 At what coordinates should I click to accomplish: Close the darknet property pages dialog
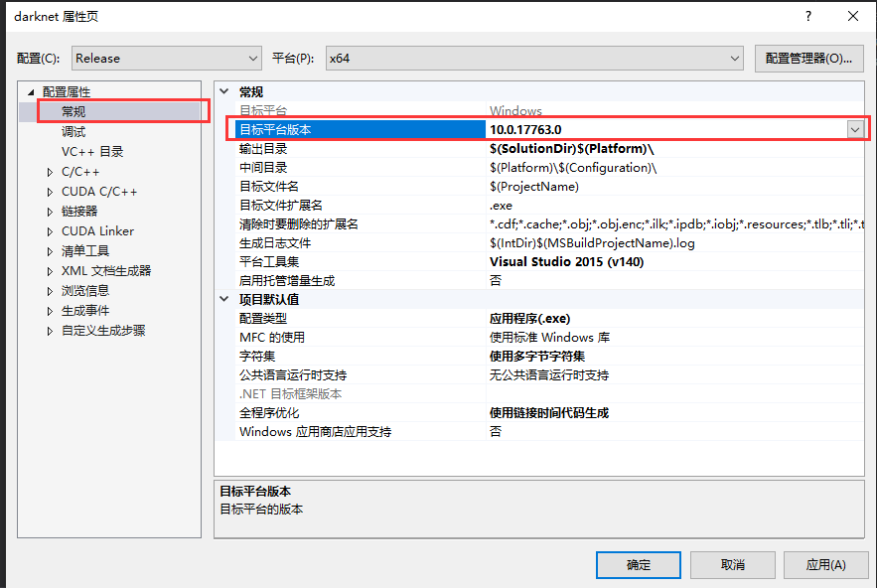coord(853,16)
